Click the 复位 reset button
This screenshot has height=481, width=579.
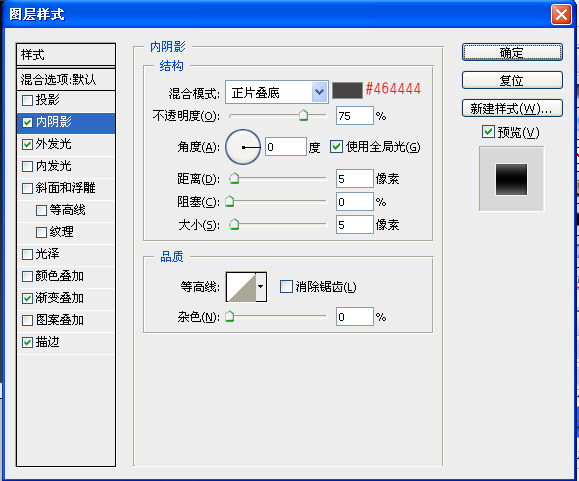point(512,80)
